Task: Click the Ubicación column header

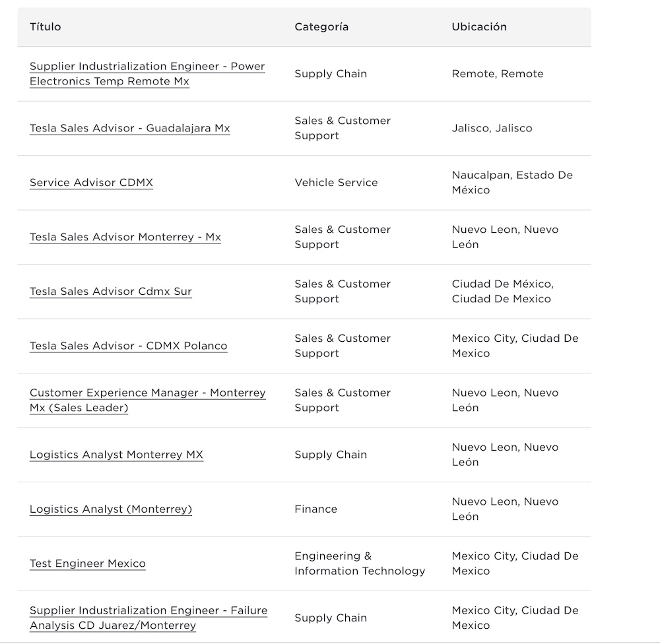Action: [x=479, y=27]
